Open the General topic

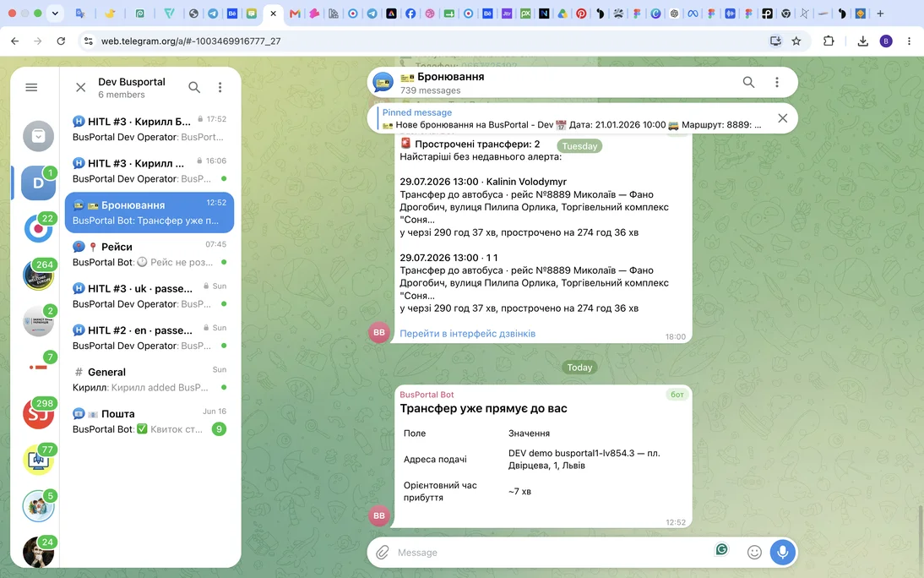[x=149, y=379]
